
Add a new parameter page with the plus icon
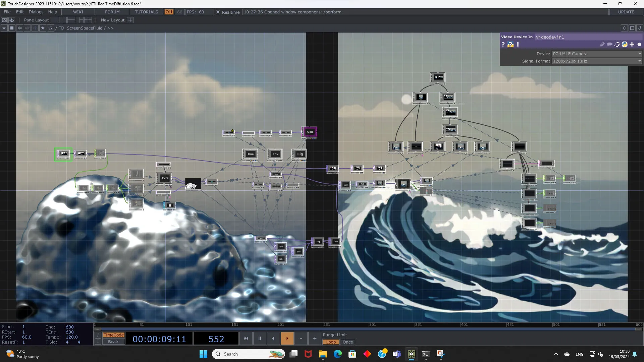coord(632,44)
